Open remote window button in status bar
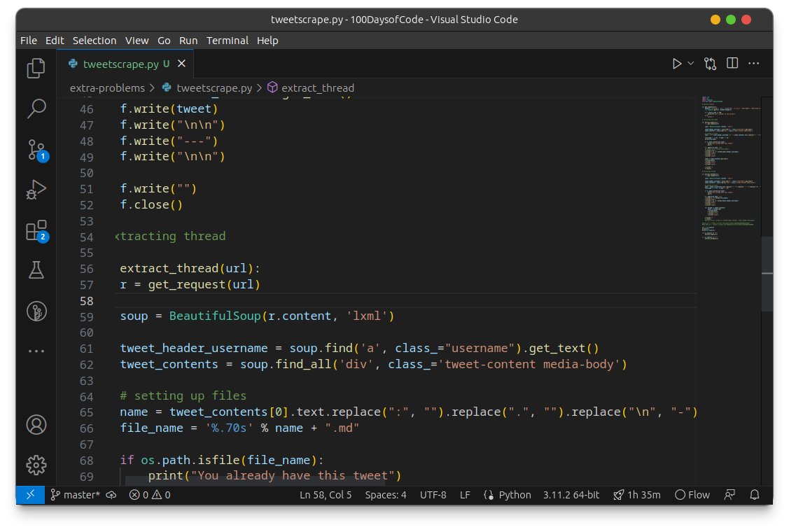Image resolution: width=789 pixels, height=532 pixels. tap(30, 495)
